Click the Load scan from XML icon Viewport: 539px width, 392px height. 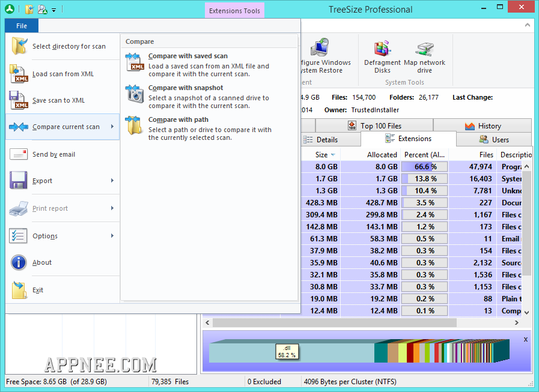(x=19, y=73)
